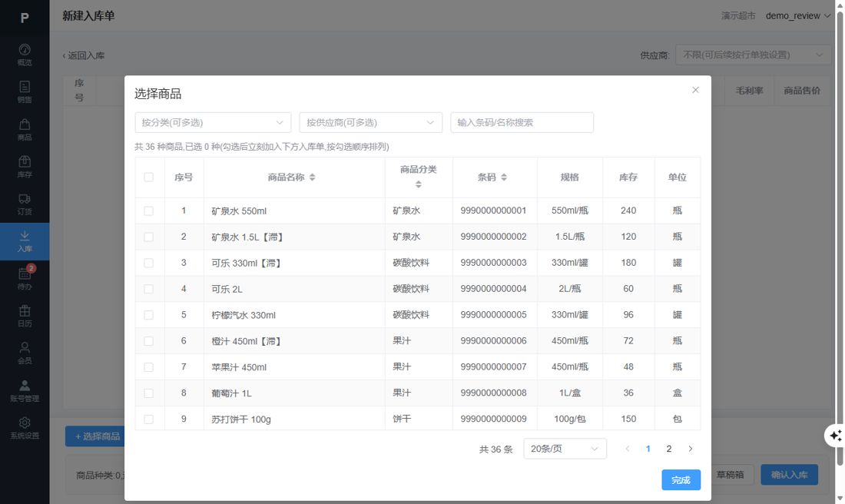Image resolution: width=845 pixels, height=504 pixels.
Task: Open the 订货 ordering sidebar icon
Action: click(x=25, y=204)
